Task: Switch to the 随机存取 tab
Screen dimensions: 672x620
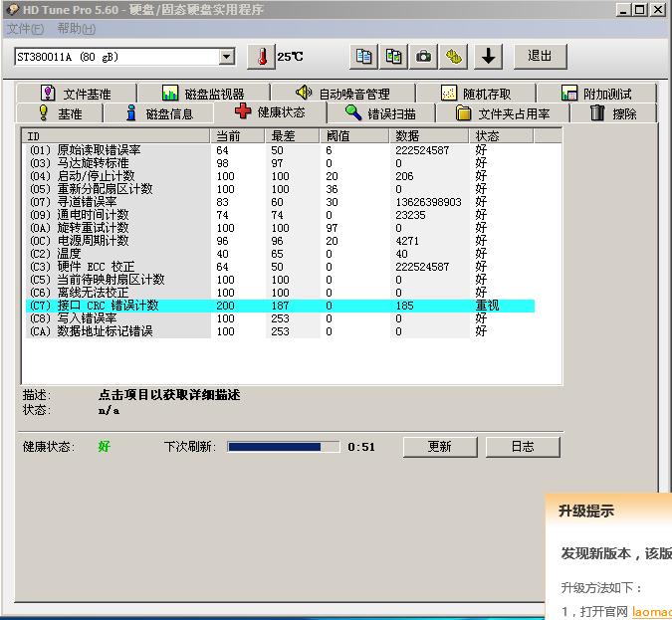Action: tap(476, 93)
